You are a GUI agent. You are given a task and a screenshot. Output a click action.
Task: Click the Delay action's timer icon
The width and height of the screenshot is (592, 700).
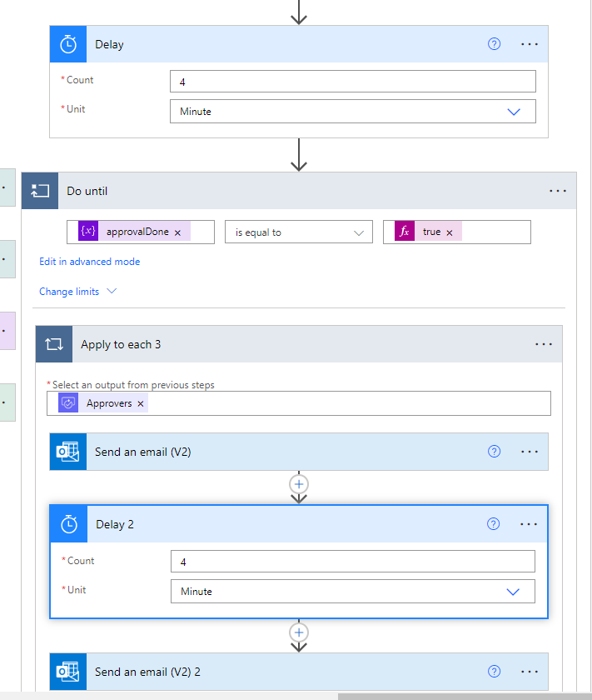pyautogui.click(x=67, y=43)
